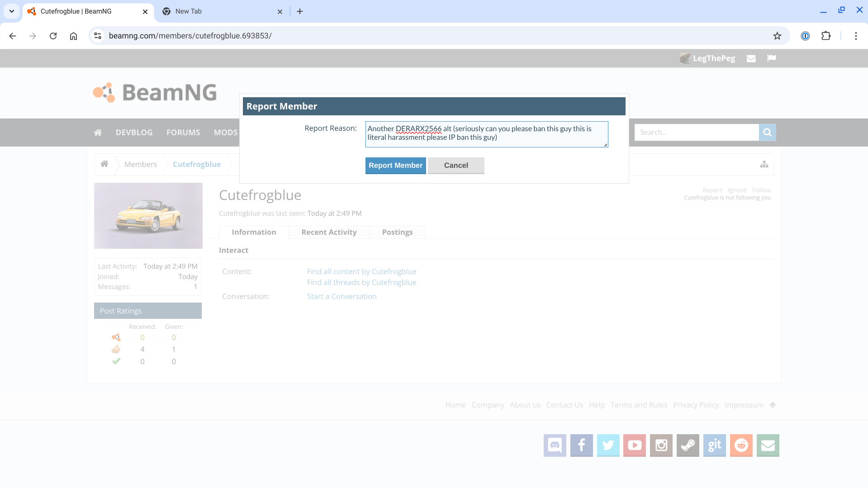Reload the page
Screen dimensions: 868x488
pyautogui.click(x=53, y=36)
